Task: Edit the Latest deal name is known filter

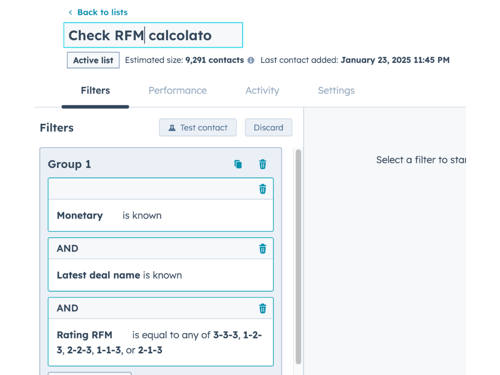Action: [161, 275]
